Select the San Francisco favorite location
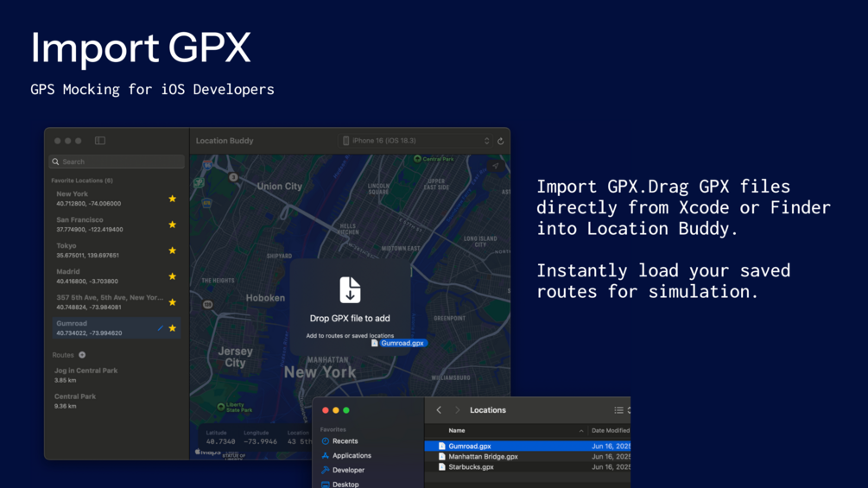The height and width of the screenshot is (488, 868). click(x=117, y=225)
